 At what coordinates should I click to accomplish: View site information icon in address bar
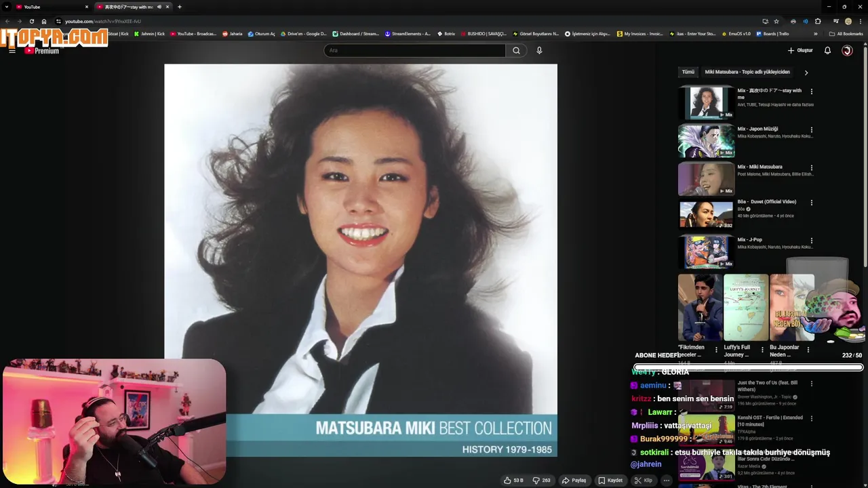click(58, 21)
